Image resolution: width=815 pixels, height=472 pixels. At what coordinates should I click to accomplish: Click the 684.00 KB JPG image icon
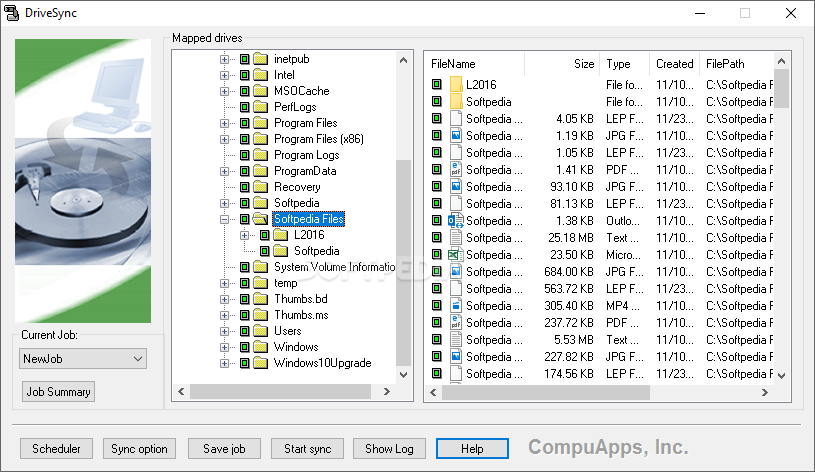coord(456,271)
